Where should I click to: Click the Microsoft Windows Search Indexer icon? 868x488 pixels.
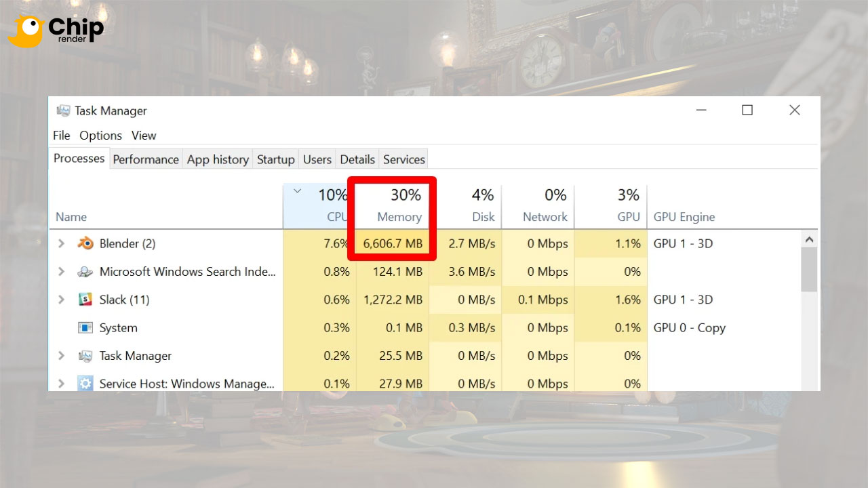(x=85, y=272)
